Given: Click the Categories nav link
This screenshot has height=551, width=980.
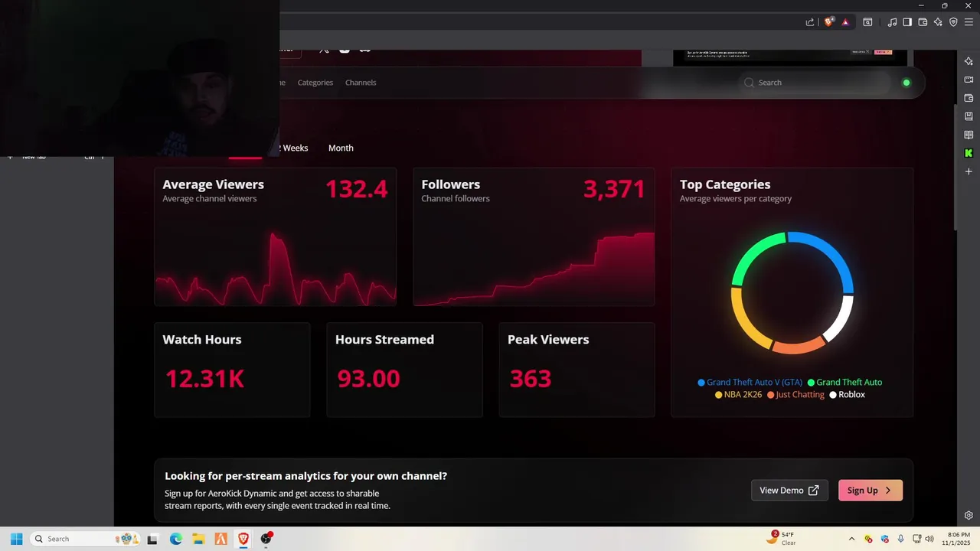Looking at the screenshot, I should coord(315,83).
